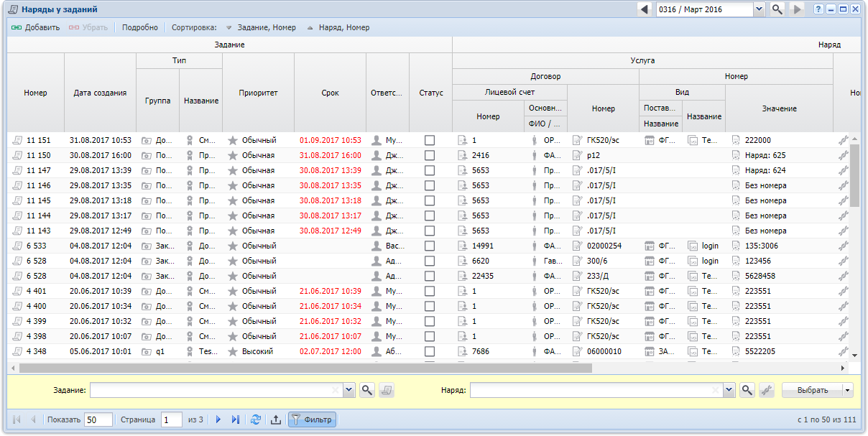
Task: Click Дата создания column header
Action: click(101, 93)
